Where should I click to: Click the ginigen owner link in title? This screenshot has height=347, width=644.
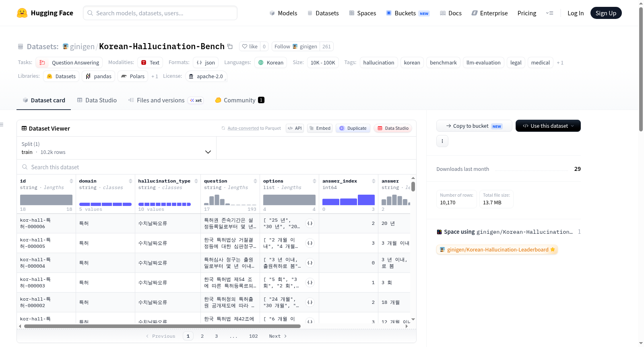click(x=82, y=46)
